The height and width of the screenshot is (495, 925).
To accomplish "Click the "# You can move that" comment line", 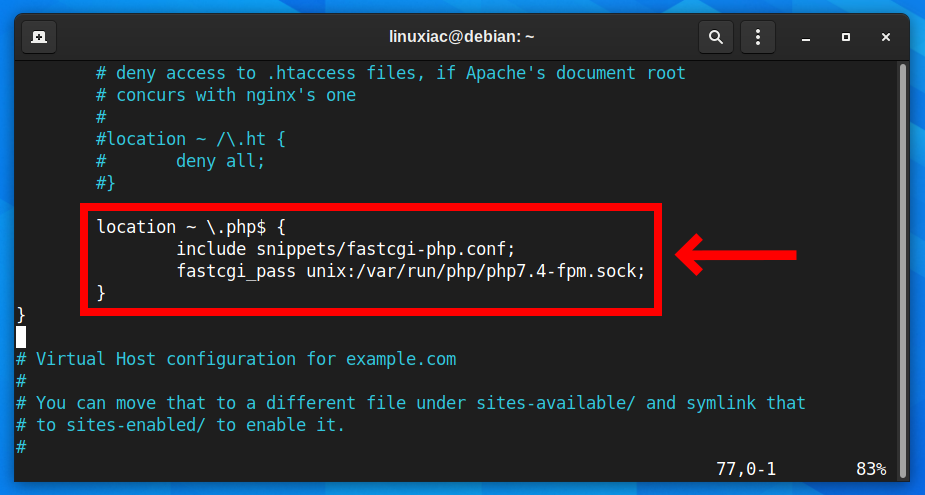I will [411, 403].
